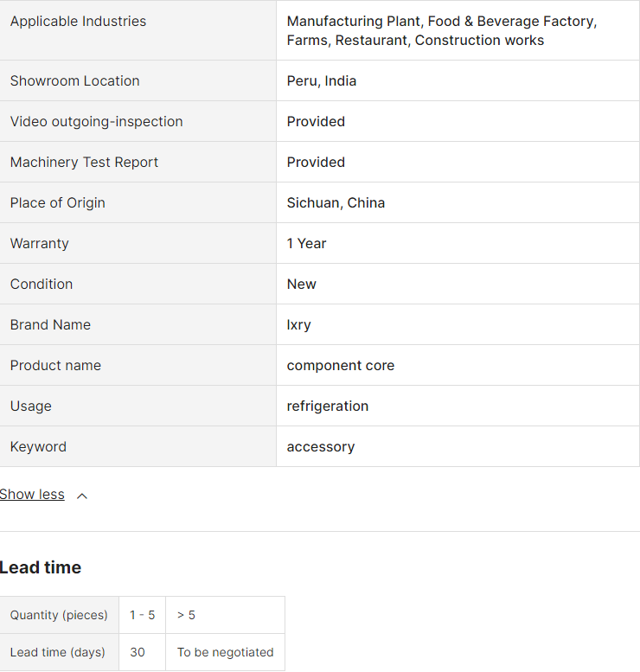The height and width of the screenshot is (672, 640).
Task: Click the Condition row label
Action: click(42, 285)
